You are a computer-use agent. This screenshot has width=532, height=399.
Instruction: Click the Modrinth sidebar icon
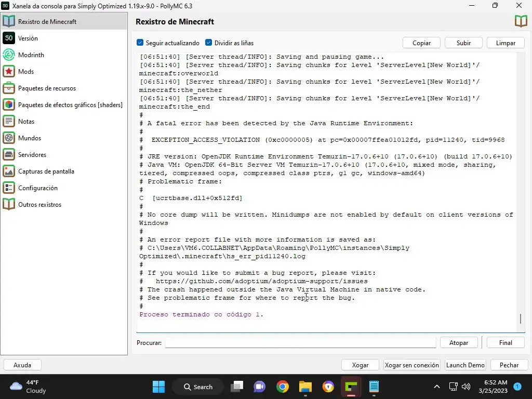(x=9, y=55)
